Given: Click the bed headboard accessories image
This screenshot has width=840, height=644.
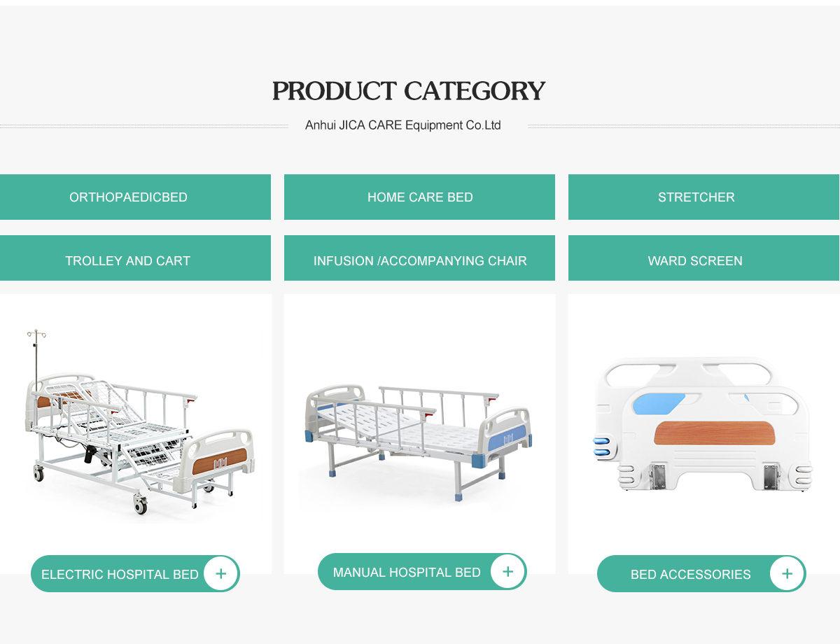Looking at the screenshot, I should point(703,423).
